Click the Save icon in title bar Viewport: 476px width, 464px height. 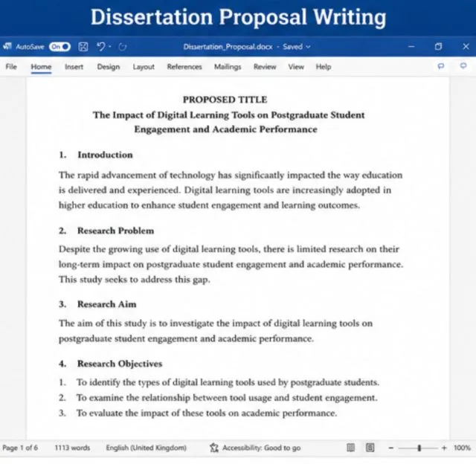click(83, 47)
